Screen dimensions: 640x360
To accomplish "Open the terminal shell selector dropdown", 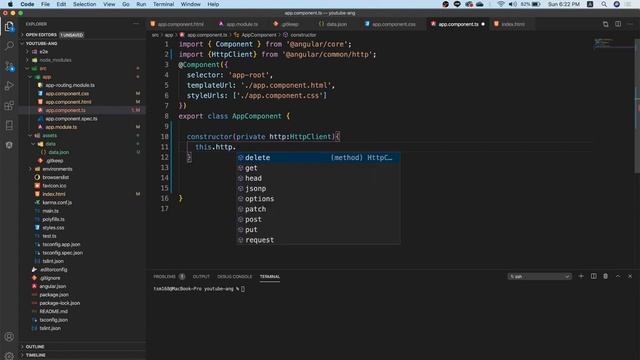I will tap(539, 276).
